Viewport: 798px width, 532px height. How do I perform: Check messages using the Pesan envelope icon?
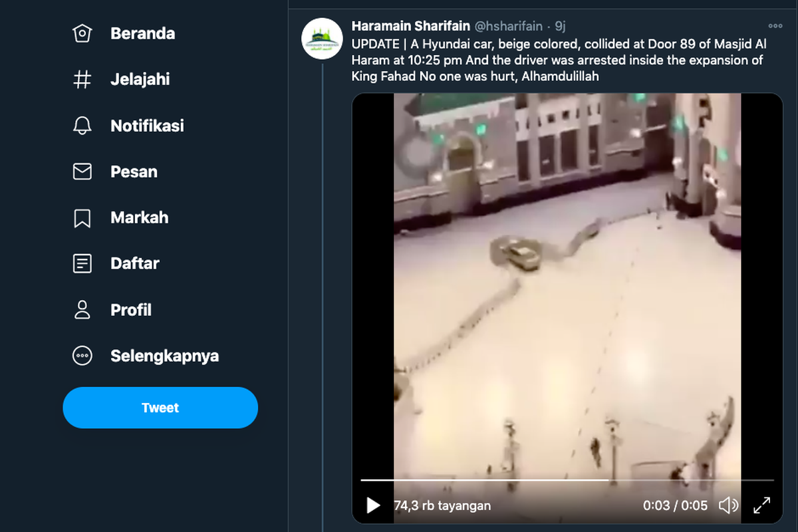coord(82,171)
